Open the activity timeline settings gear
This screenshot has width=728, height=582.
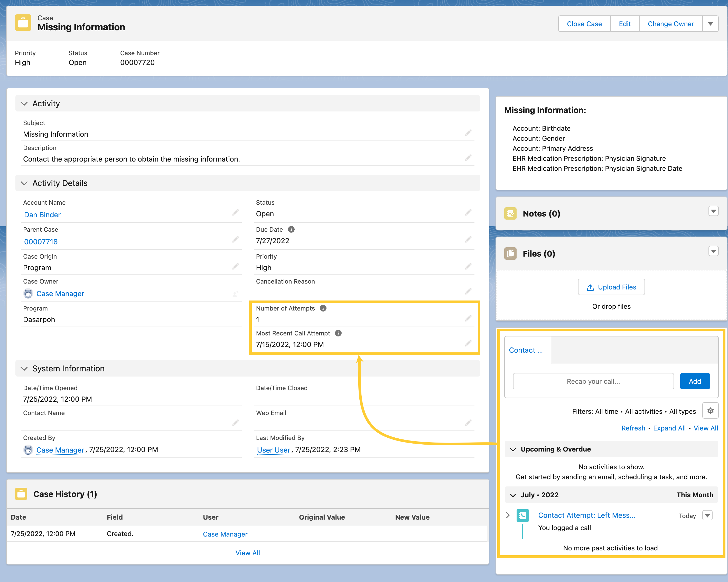tap(710, 411)
